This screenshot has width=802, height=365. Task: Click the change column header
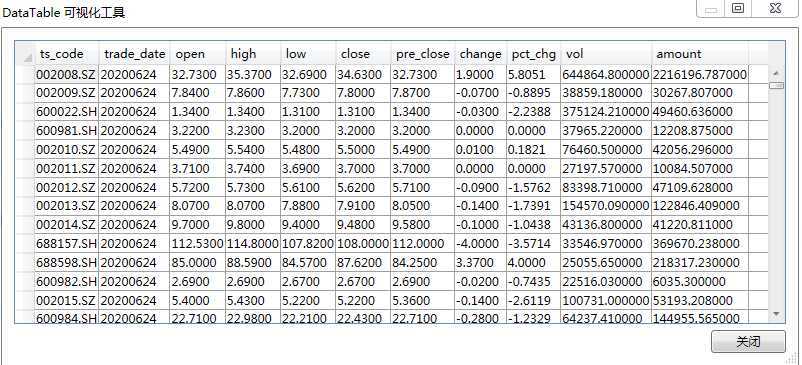pyautogui.click(x=480, y=54)
